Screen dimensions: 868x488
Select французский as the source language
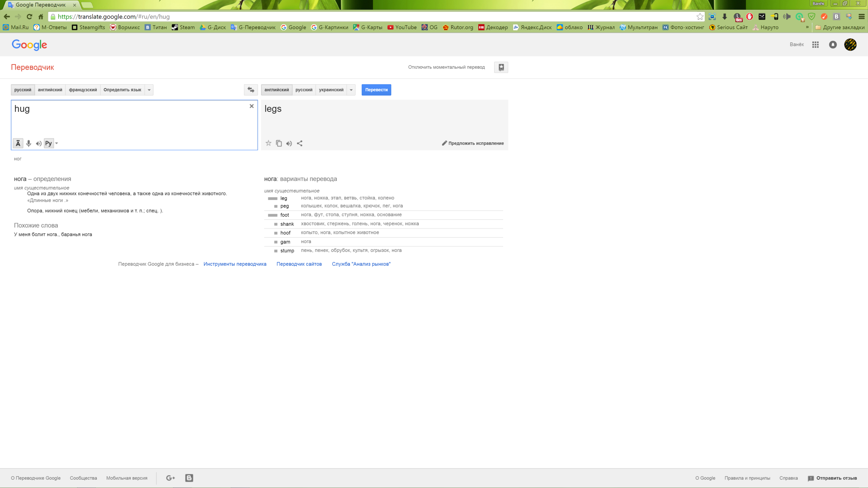(x=82, y=90)
